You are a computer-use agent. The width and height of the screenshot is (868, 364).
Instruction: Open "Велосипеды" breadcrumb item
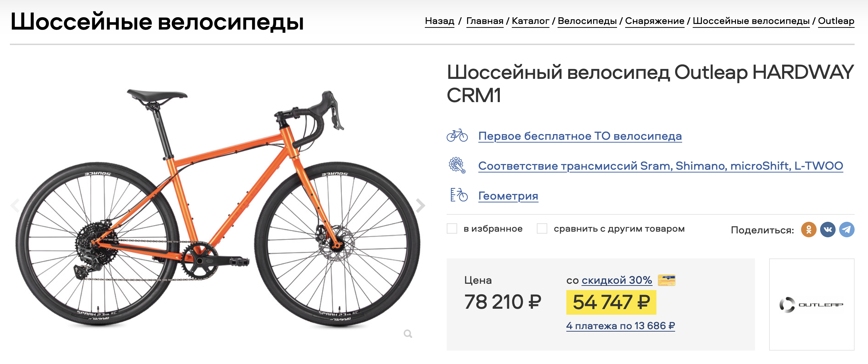pyautogui.click(x=587, y=21)
